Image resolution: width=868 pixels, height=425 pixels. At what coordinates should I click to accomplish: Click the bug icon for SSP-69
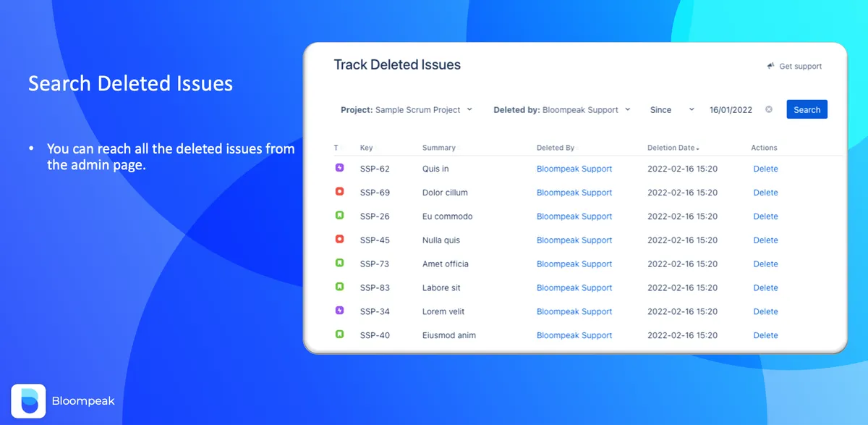(x=339, y=192)
